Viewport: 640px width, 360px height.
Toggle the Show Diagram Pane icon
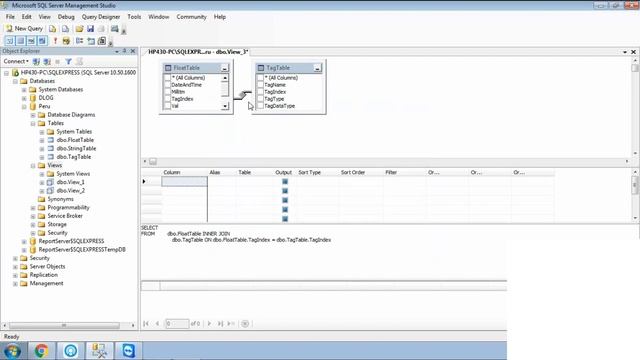(x=10, y=41)
